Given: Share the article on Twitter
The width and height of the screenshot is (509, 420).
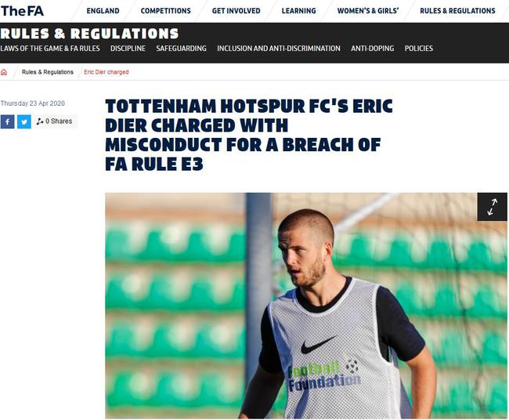Looking at the screenshot, I should coord(24,121).
